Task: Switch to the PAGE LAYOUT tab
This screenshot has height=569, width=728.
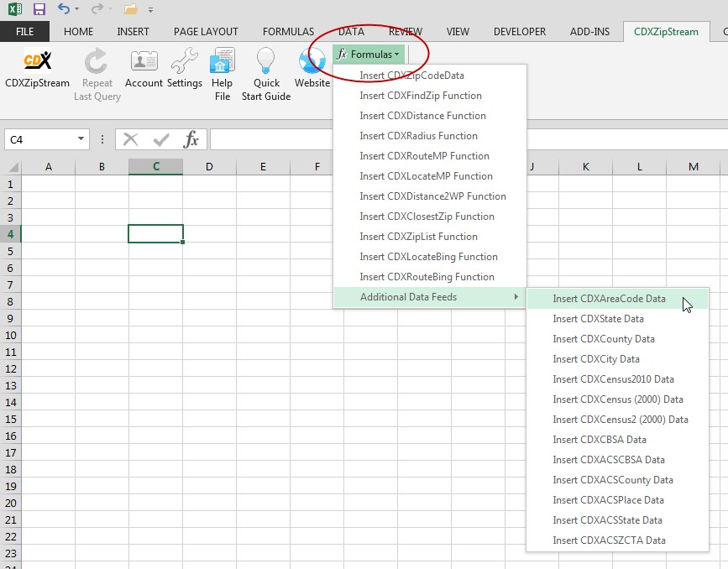Action: [x=206, y=32]
